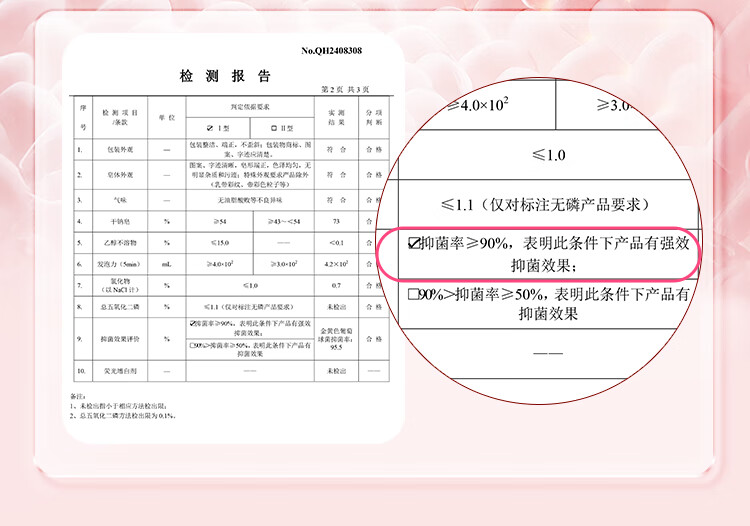The height and width of the screenshot is (526, 750).
Task: Click the checked I型 checkbox in table header
Action: click(210, 128)
